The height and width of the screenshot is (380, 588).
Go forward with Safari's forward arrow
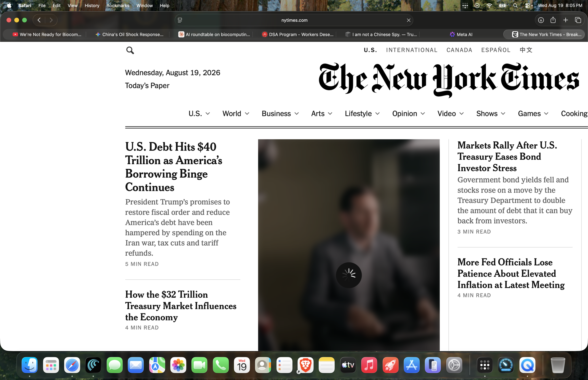pos(51,20)
